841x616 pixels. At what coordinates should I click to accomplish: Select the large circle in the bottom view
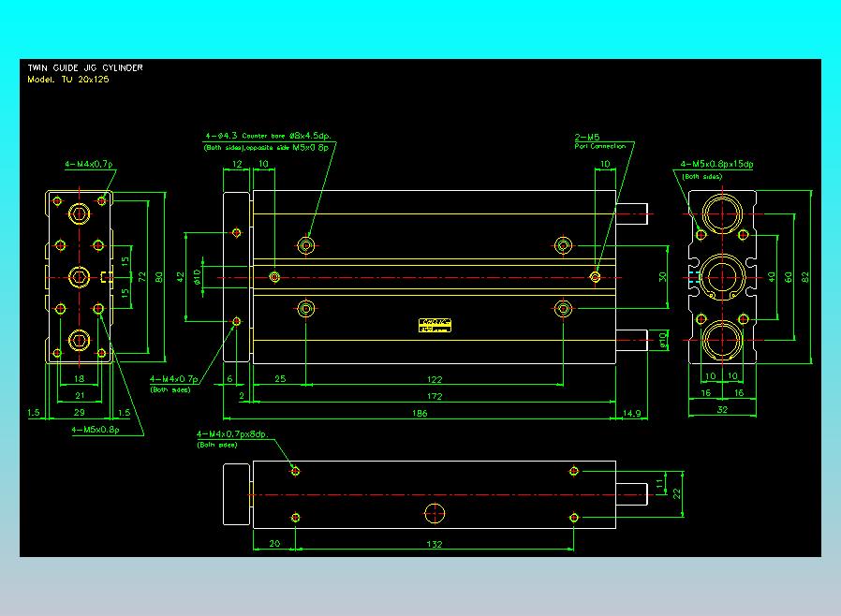coord(435,513)
